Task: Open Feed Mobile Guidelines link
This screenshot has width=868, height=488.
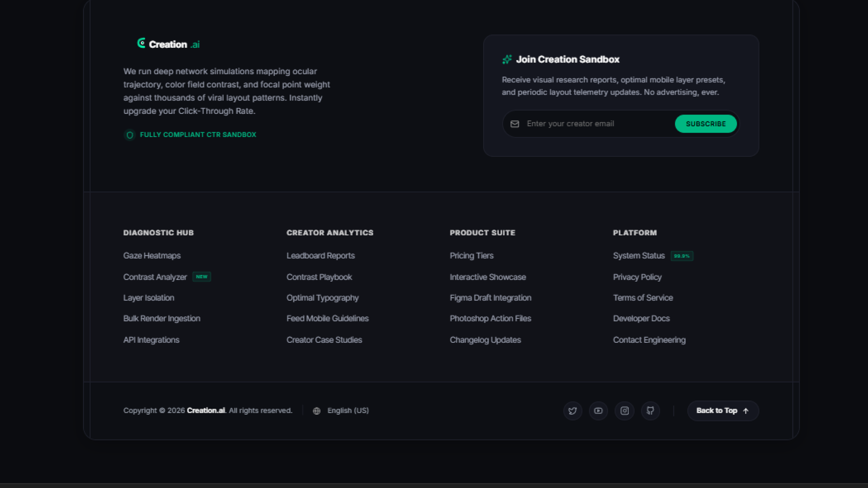Action: coord(327,318)
